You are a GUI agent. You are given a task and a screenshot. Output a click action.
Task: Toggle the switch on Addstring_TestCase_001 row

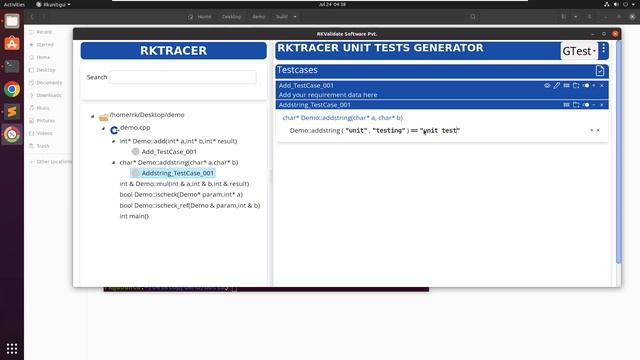click(586, 105)
